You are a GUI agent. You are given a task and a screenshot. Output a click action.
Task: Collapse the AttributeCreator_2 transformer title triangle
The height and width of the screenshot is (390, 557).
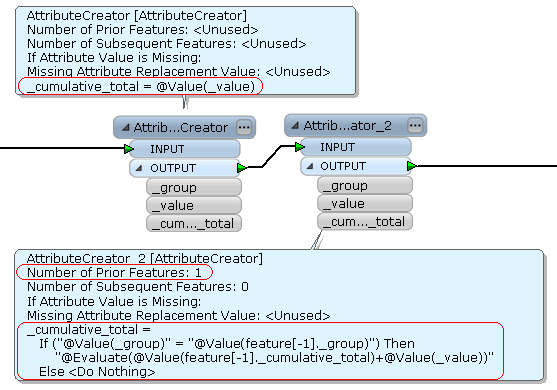[295, 125]
